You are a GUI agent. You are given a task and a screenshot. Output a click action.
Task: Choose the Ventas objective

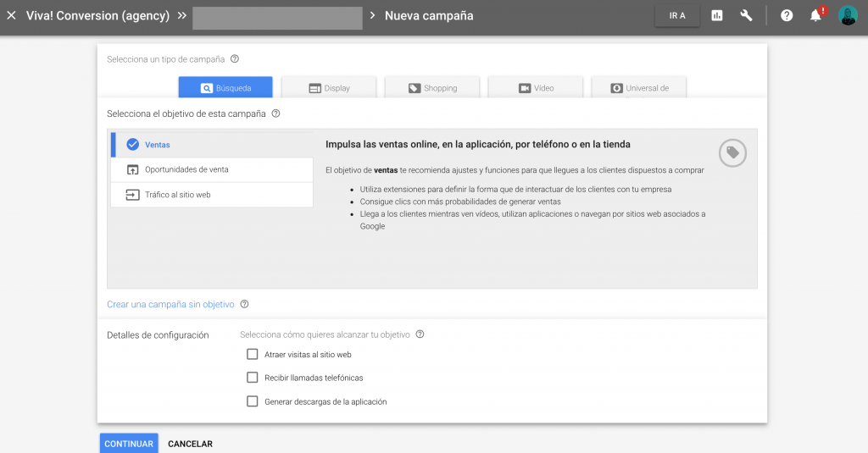213,144
